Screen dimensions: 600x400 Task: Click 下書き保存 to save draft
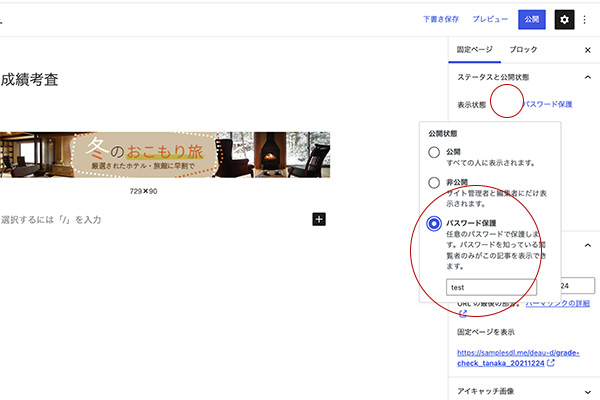point(441,19)
